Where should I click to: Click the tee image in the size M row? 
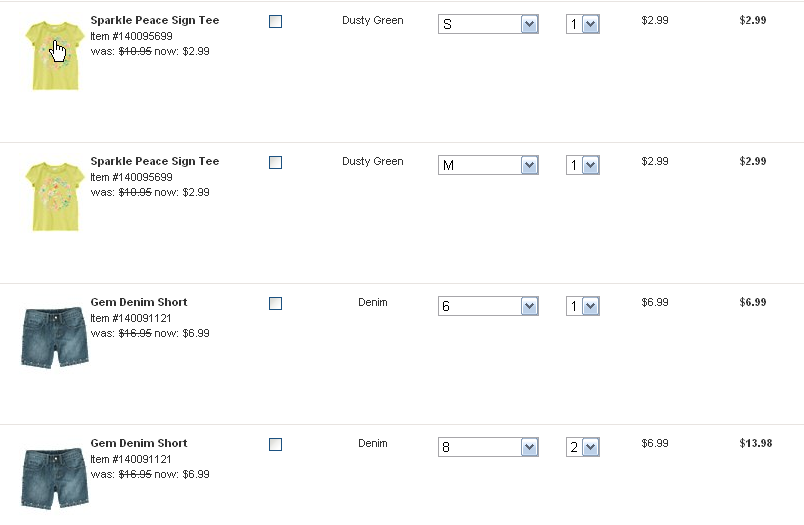coord(55,197)
